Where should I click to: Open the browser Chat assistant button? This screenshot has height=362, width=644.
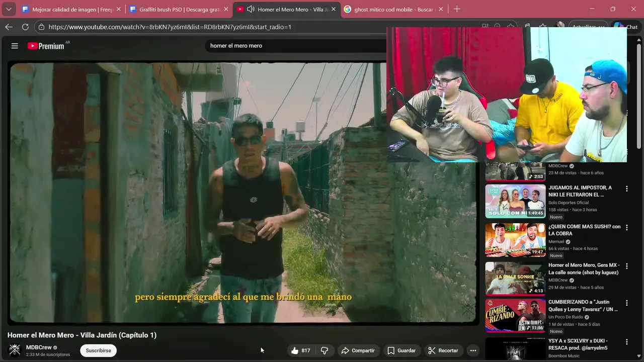tap(626, 27)
